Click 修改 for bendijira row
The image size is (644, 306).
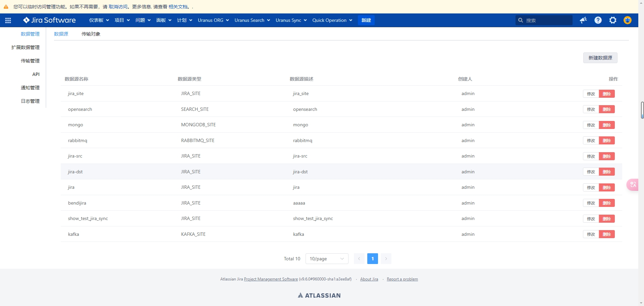pyautogui.click(x=591, y=203)
